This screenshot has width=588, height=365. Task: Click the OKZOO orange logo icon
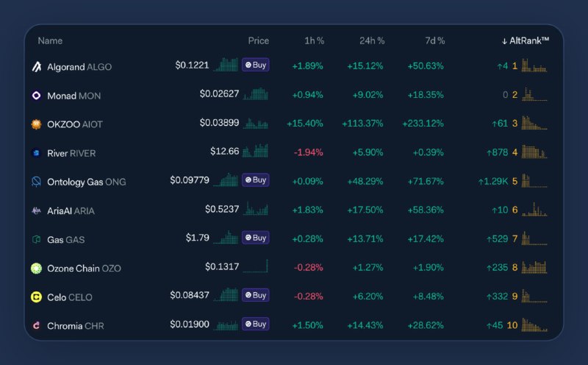[36, 124]
